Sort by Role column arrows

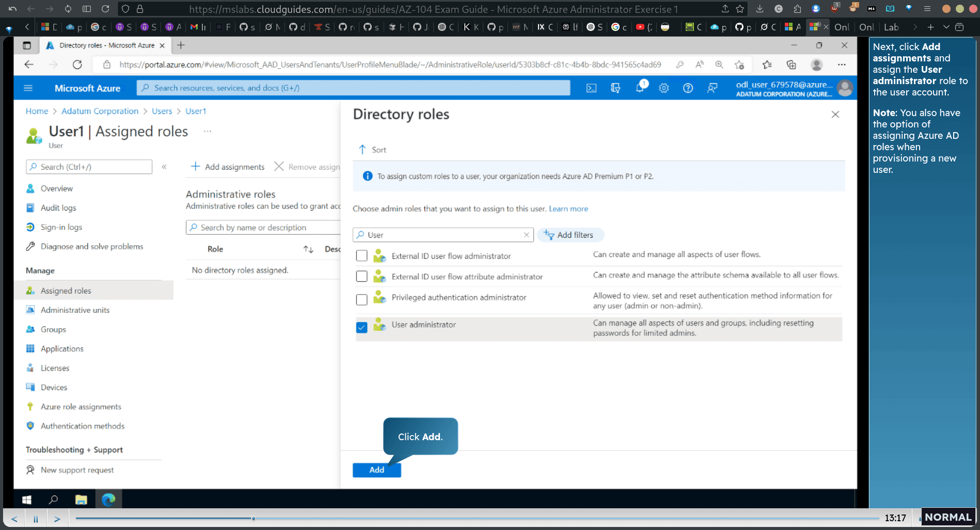point(308,249)
